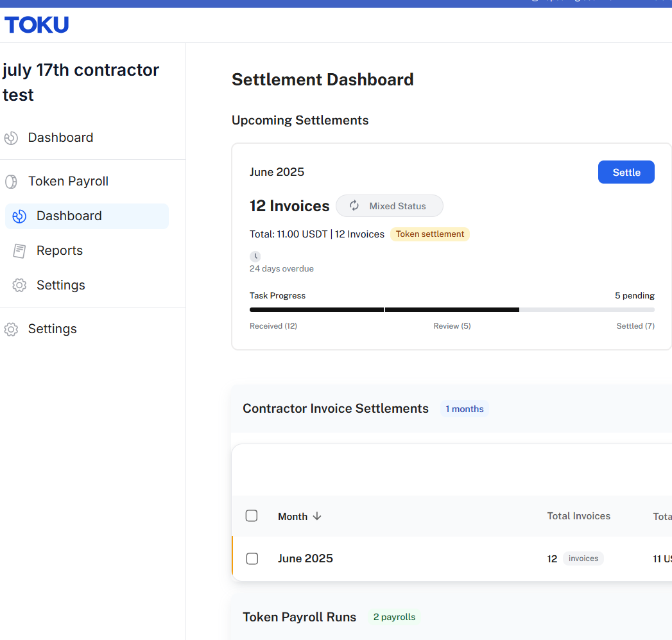This screenshot has height=640, width=672.
Task: Click the "july 17th contractor test" title
Action: (x=81, y=82)
